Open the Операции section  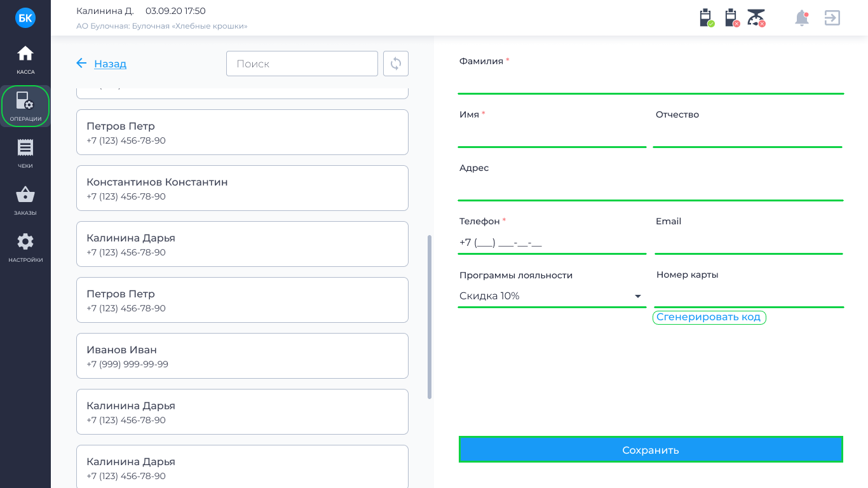[x=25, y=106]
